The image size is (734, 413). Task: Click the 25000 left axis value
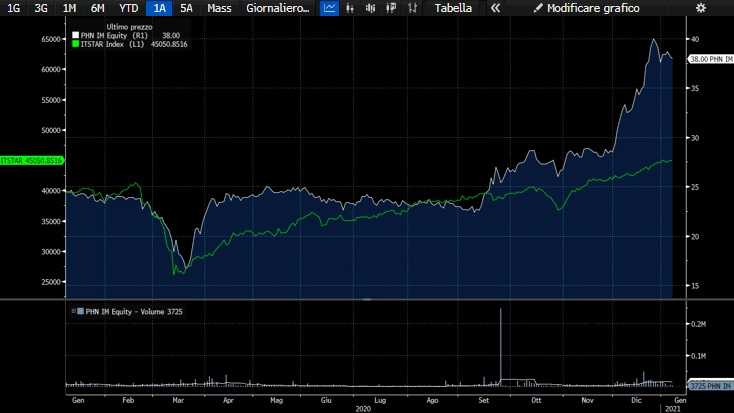pyautogui.click(x=51, y=282)
